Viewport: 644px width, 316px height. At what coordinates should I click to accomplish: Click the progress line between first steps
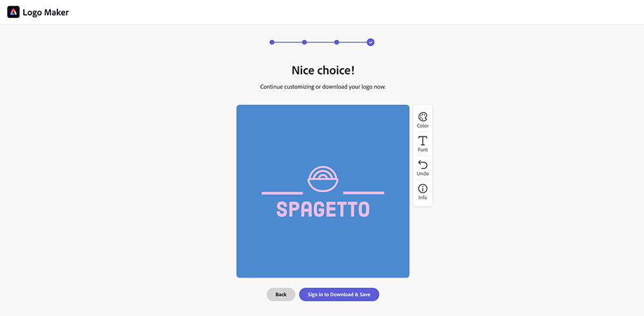click(x=288, y=42)
